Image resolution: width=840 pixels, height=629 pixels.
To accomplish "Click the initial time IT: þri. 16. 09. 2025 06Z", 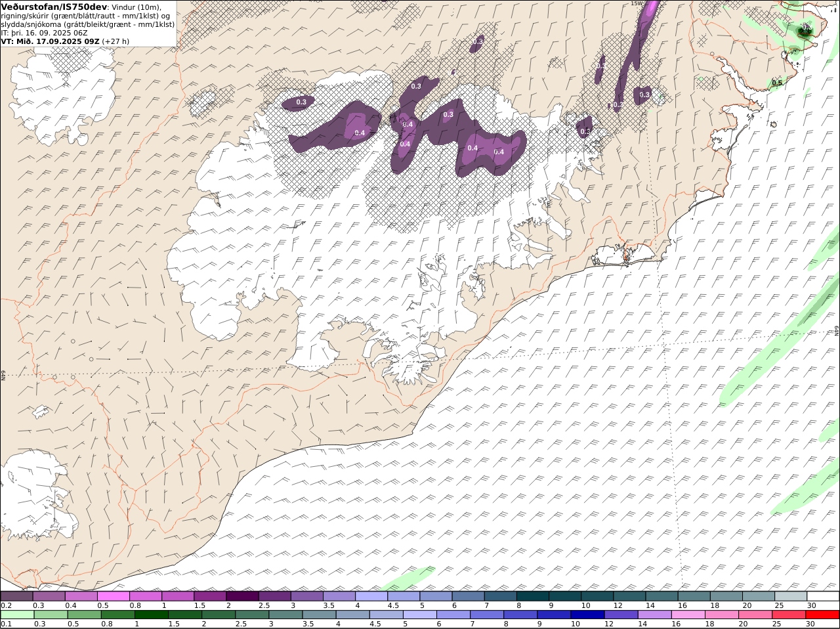I will click(x=44, y=32).
